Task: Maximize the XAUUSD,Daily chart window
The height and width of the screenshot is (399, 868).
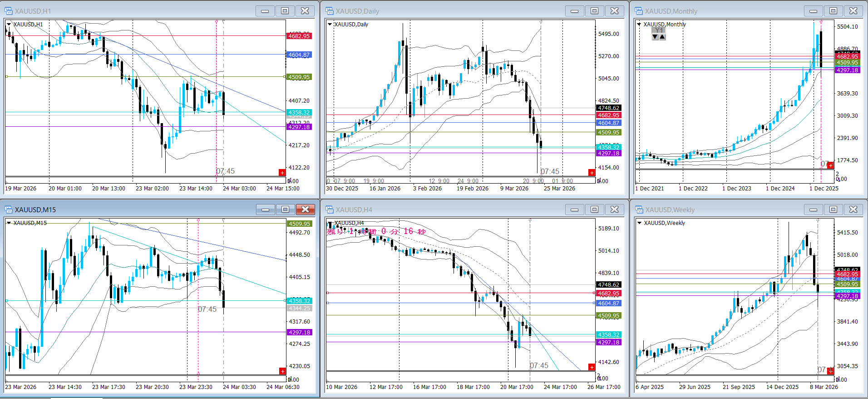Action: pyautogui.click(x=594, y=11)
